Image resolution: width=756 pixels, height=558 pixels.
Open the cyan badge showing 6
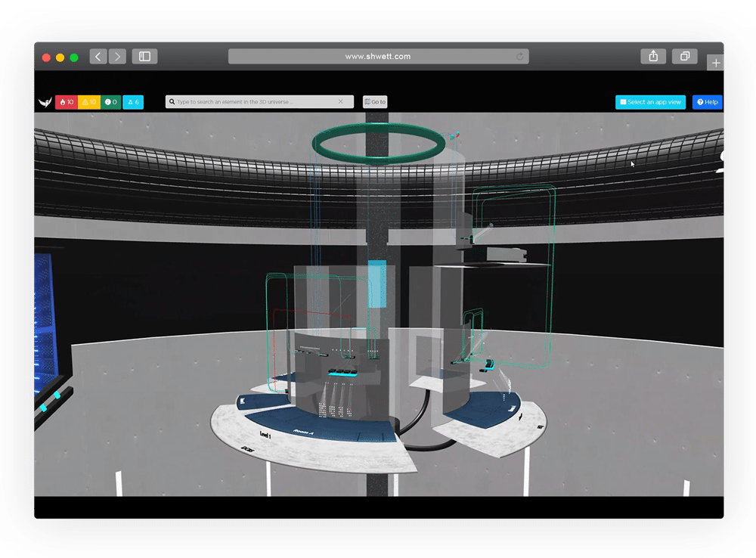(x=133, y=102)
